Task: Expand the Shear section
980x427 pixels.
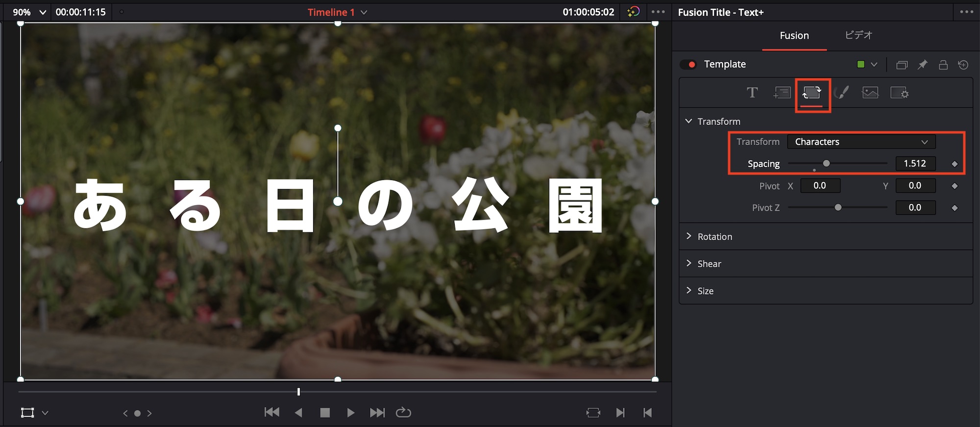Action: (689, 263)
